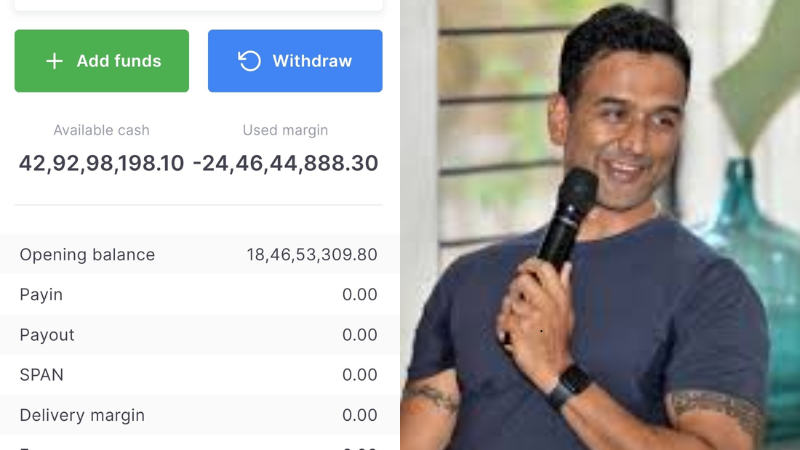Click the SPAN amount 0.00
Image resolution: width=800 pixels, height=450 pixels.
[360, 374]
